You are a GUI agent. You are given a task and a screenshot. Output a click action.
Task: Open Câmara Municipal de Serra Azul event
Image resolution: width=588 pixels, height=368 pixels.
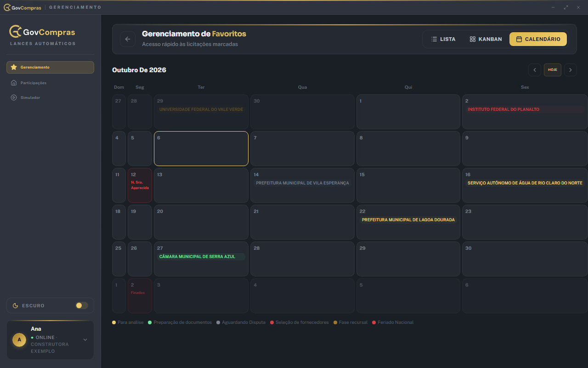click(x=201, y=257)
